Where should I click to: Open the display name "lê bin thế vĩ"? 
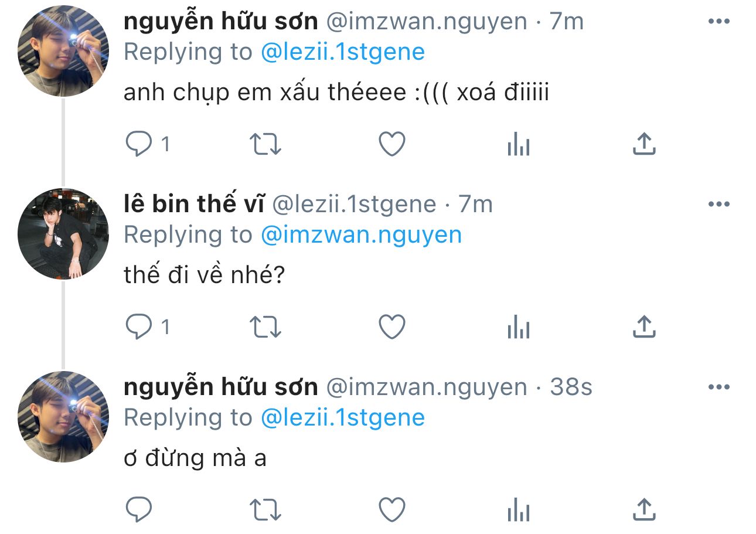point(194,204)
